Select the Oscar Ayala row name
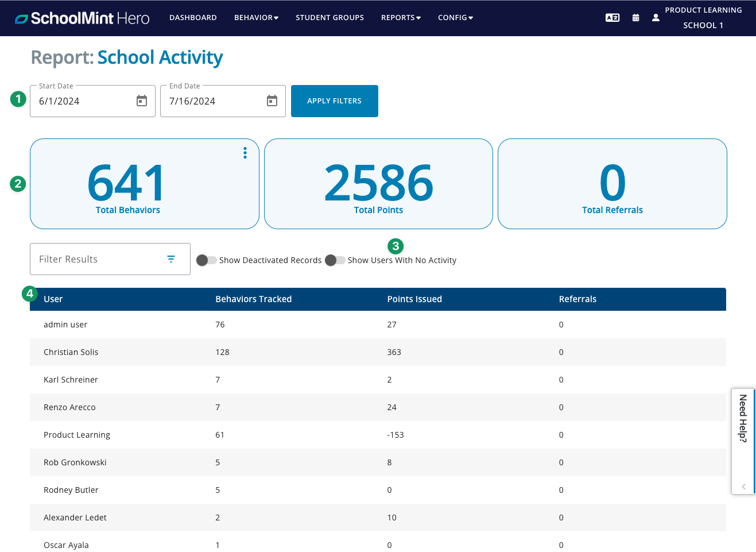Viewport: 756px width, 552px height. pos(66,545)
